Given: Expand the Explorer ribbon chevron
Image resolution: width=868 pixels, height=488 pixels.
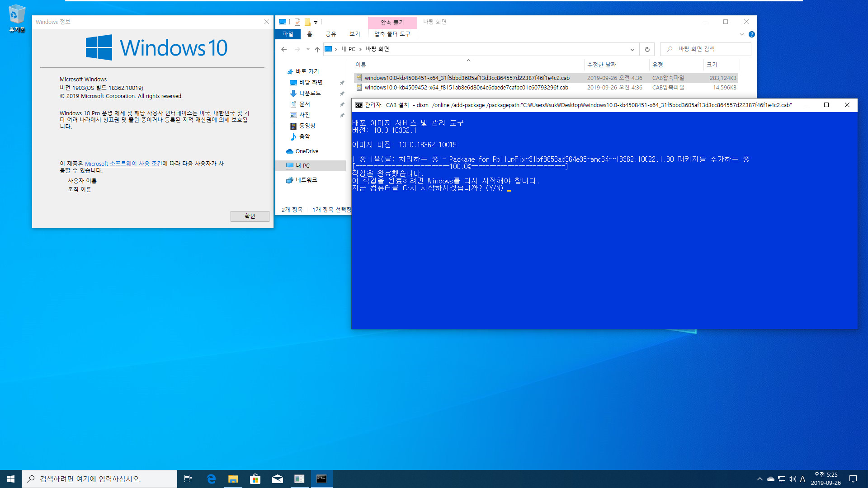Looking at the screenshot, I should click(x=741, y=34).
